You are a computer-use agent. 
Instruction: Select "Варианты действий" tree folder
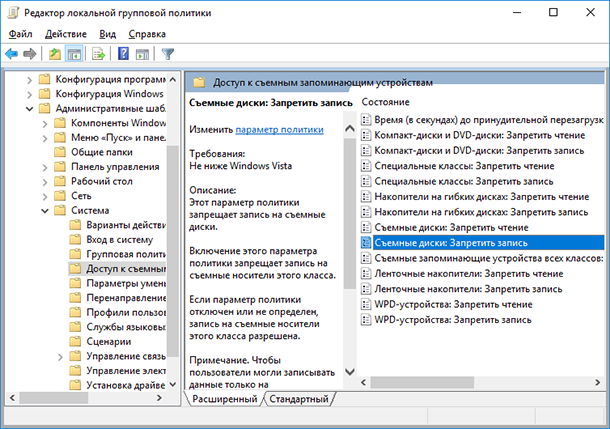tap(126, 225)
